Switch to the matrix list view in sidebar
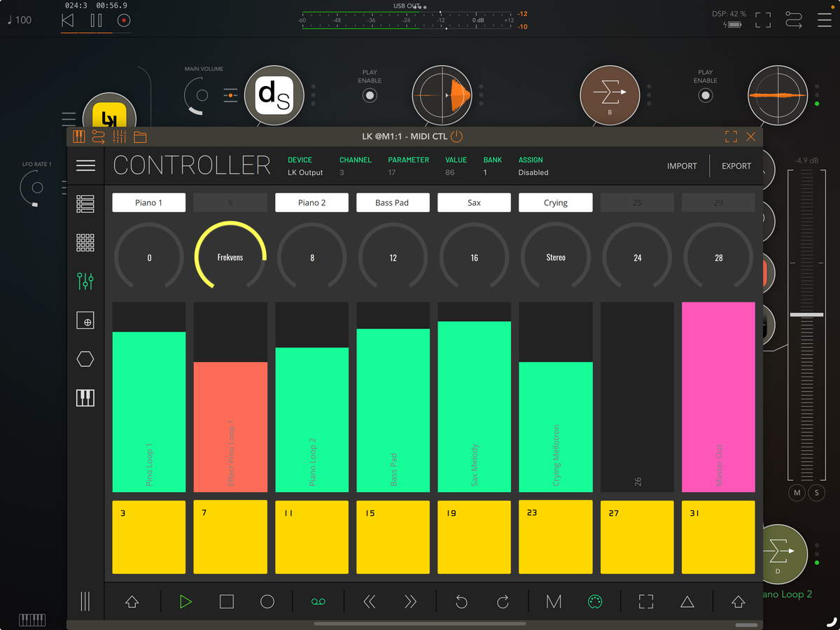This screenshot has height=630, width=840. pyautogui.click(x=85, y=204)
